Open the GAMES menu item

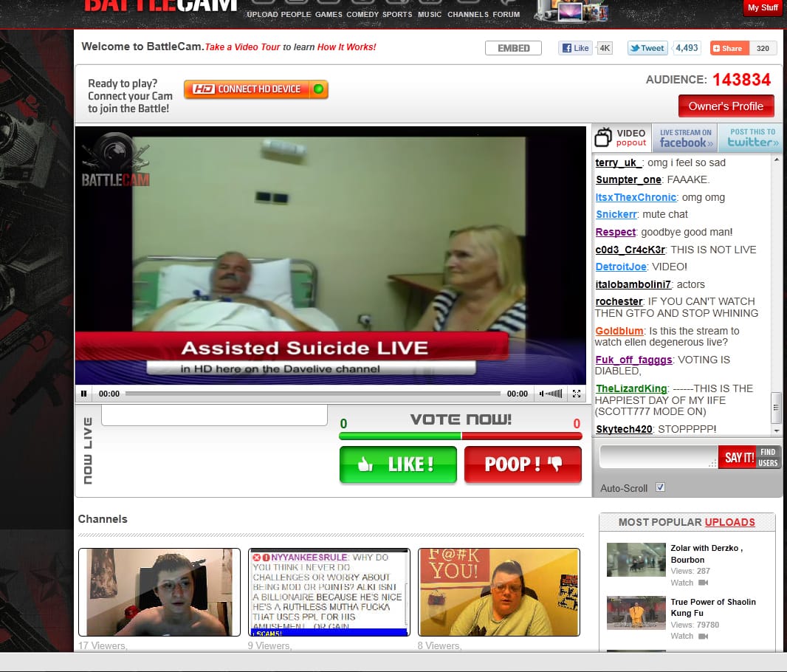point(329,15)
